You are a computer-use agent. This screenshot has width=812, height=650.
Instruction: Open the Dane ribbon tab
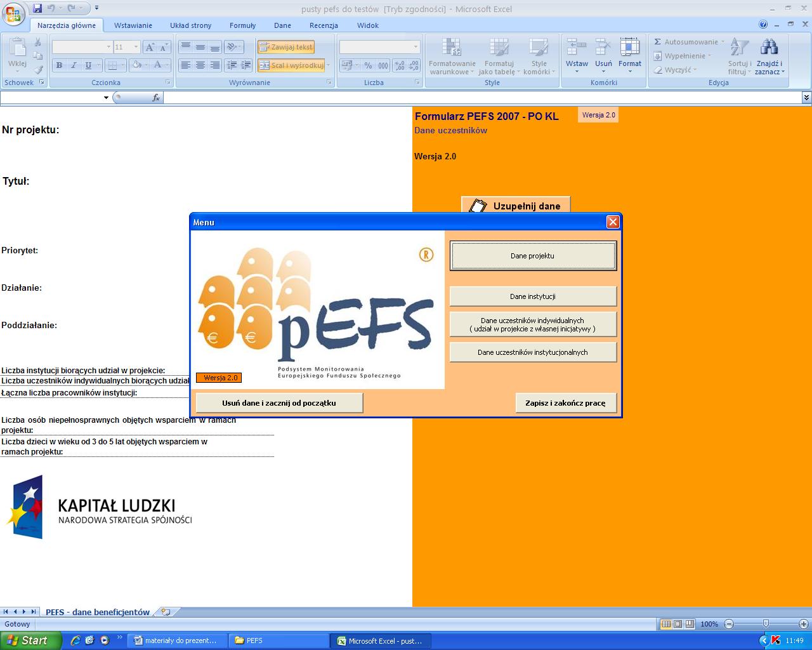coord(282,25)
